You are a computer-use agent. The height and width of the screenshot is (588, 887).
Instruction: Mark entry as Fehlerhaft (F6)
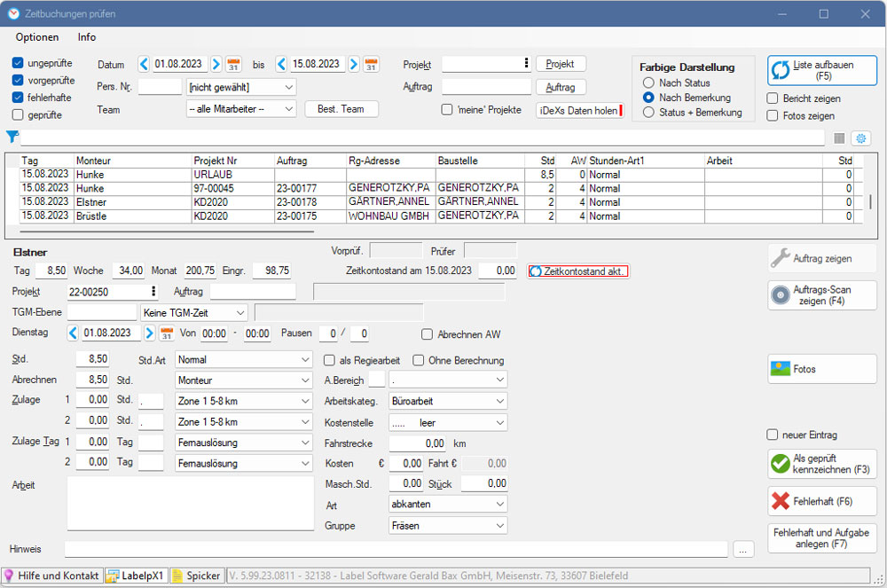pos(822,501)
